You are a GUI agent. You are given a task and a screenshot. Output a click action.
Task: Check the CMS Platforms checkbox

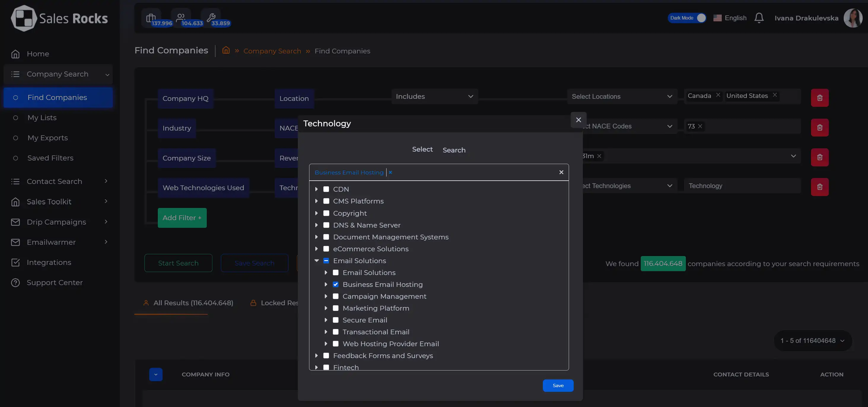point(326,201)
